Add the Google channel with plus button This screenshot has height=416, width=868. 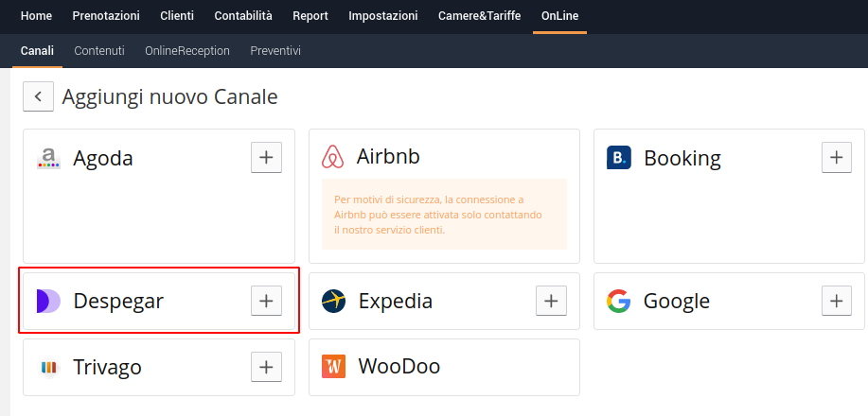point(837,301)
